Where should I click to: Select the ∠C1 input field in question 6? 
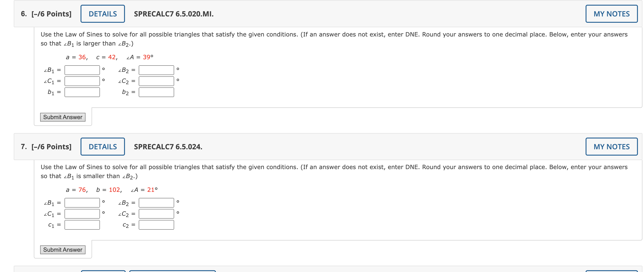(x=82, y=81)
